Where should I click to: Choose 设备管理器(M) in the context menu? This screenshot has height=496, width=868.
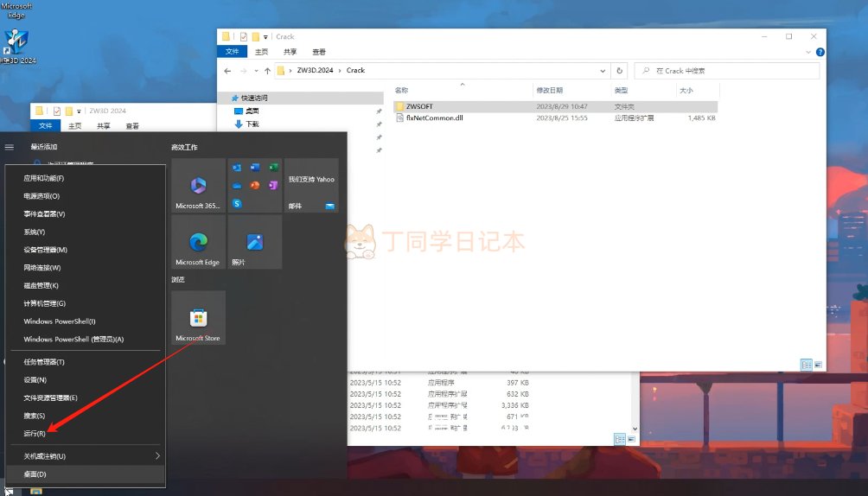point(45,250)
